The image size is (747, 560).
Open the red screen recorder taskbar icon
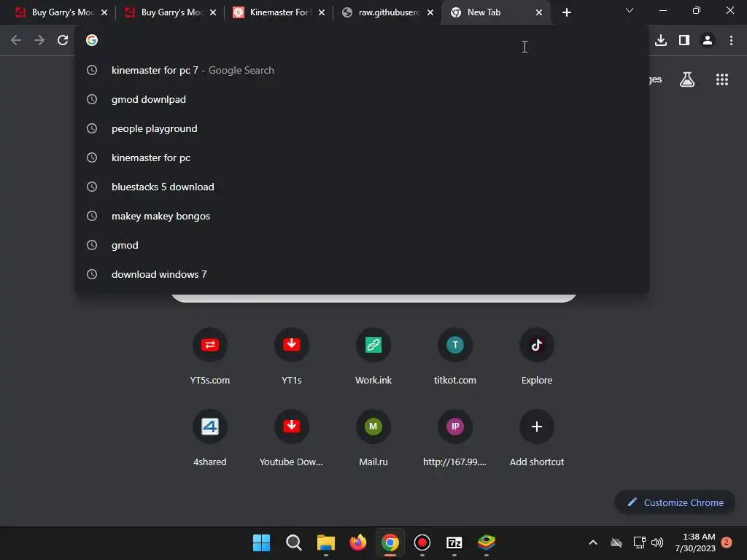click(422, 542)
